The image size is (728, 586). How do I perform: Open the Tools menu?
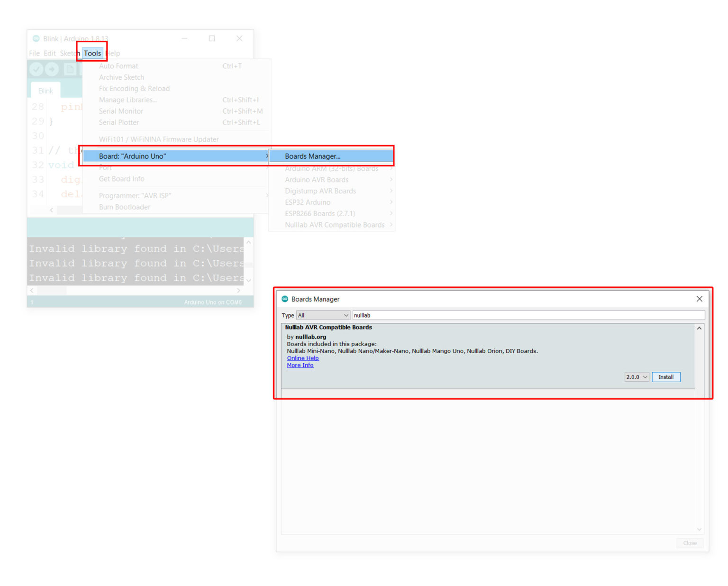pyautogui.click(x=92, y=53)
